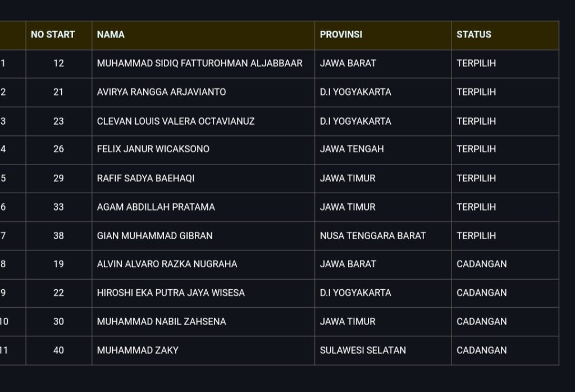Select the name Hiroshi Eka Putra Jaya Wisesa
This screenshot has width=575, height=392.
click(x=171, y=293)
